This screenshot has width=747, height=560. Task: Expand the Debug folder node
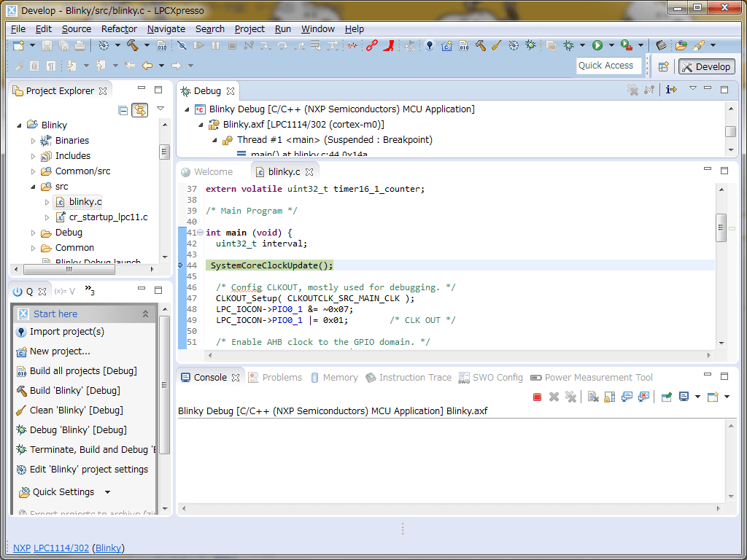tap(33, 233)
